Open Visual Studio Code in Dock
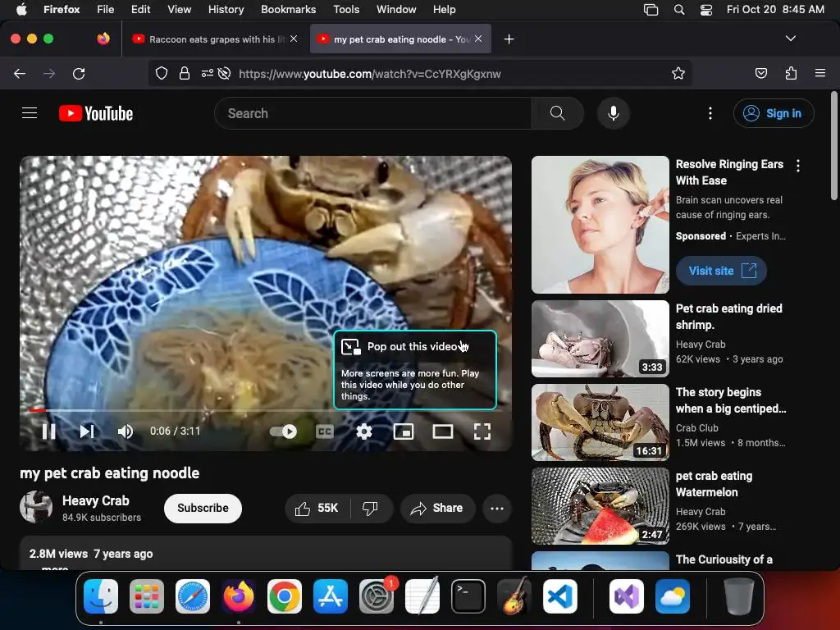Screen dimensions: 840x630 [559, 596]
